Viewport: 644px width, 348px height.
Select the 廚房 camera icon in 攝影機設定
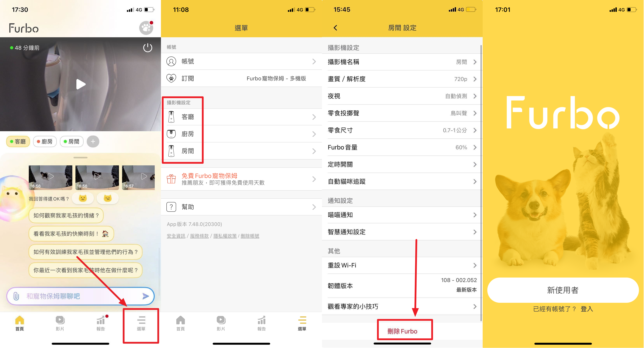coord(171,134)
